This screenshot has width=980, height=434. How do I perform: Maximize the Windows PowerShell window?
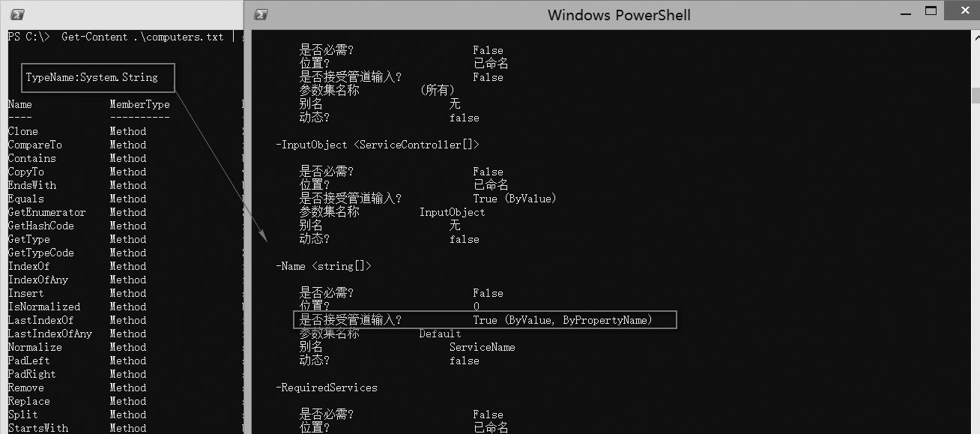(931, 11)
